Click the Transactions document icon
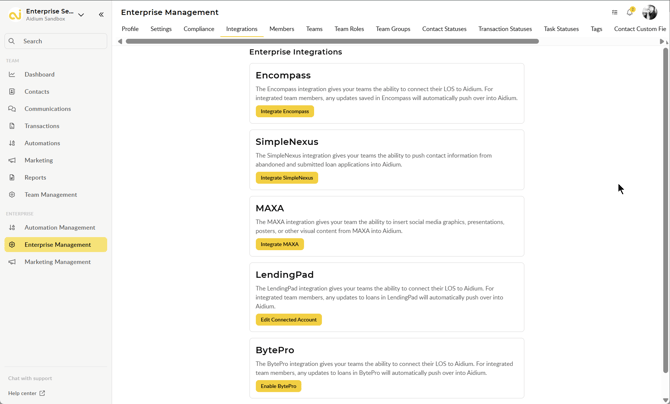Viewport: 670px width, 404px height. click(x=12, y=126)
